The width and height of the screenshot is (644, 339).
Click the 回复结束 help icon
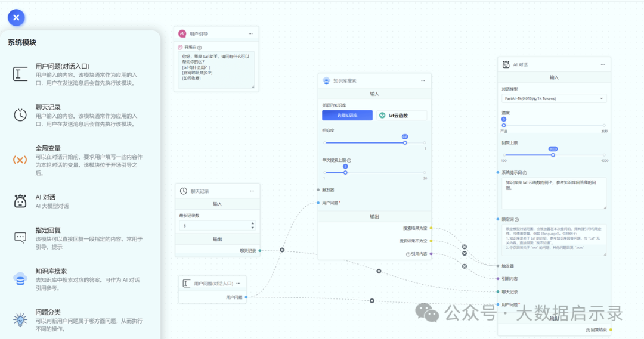tap(588, 330)
